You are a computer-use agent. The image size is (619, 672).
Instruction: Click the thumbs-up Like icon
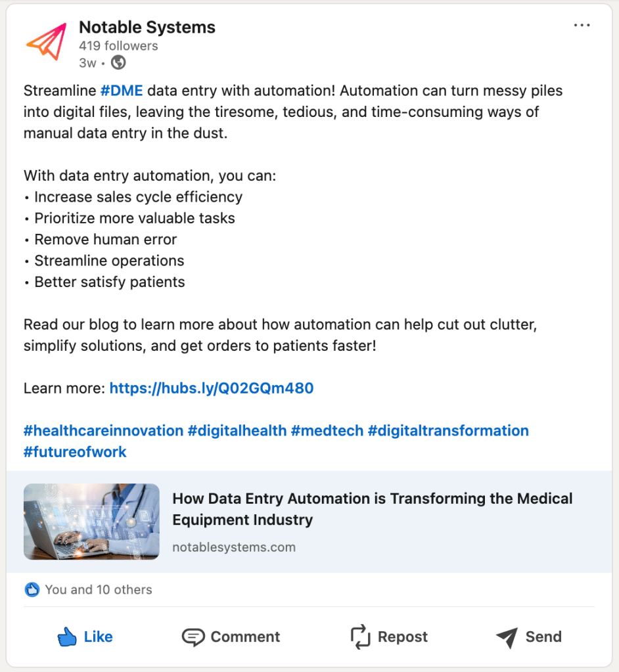tap(67, 637)
